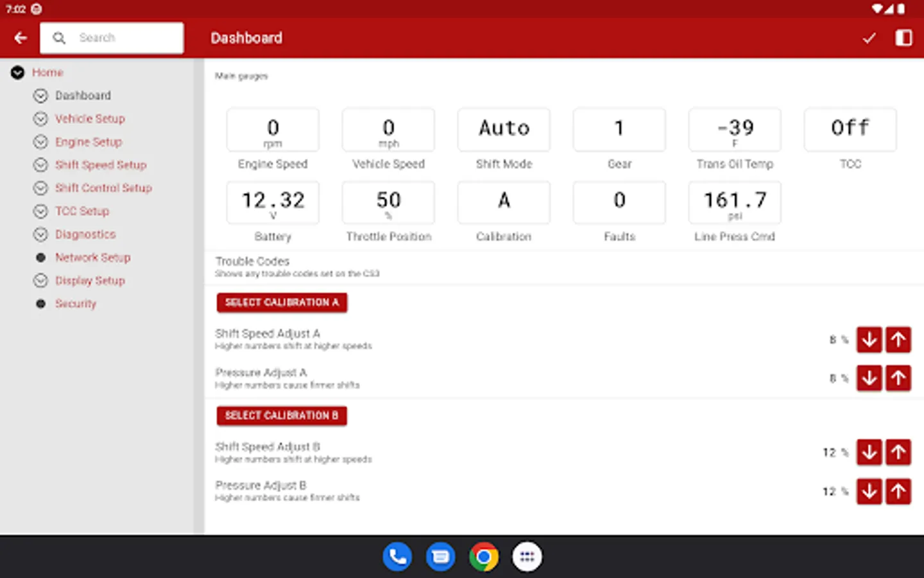Decrease Shift Speed Adjust A
This screenshot has height=578, width=924.
click(x=869, y=340)
